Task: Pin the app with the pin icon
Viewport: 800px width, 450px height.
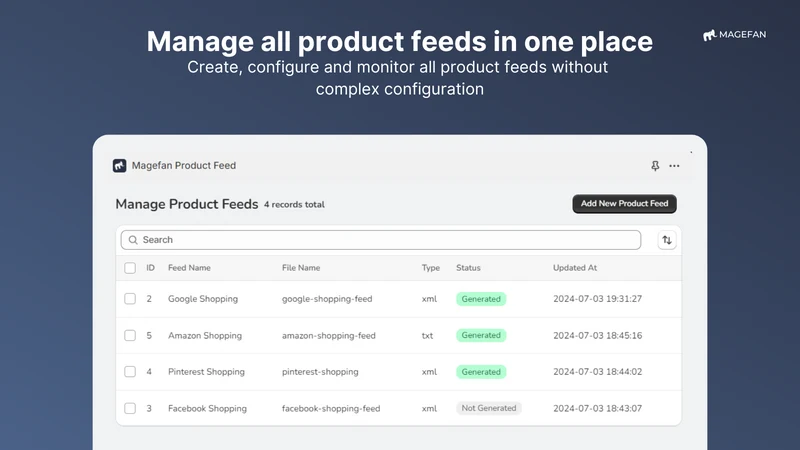Action: [655, 166]
